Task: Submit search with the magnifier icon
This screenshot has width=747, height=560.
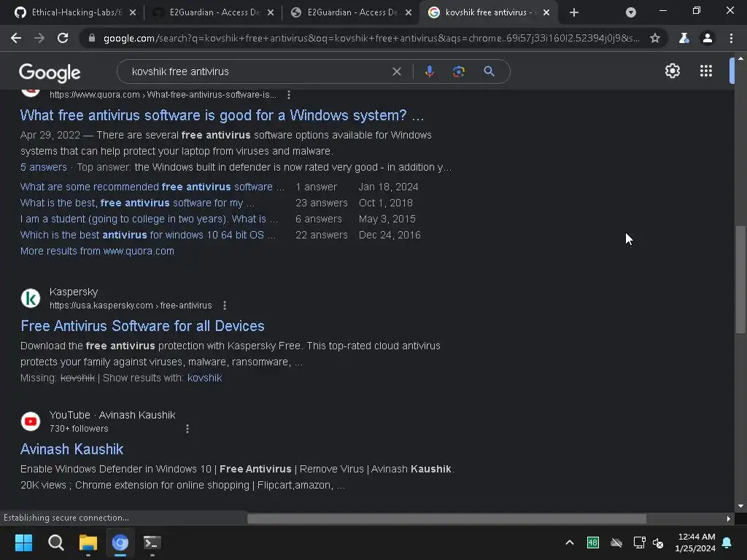Action: [x=489, y=71]
